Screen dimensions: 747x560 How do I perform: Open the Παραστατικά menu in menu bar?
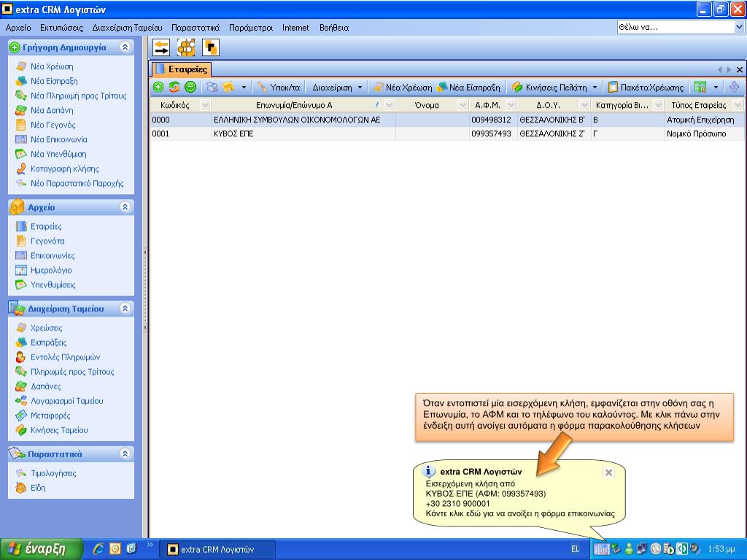pos(196,28)
